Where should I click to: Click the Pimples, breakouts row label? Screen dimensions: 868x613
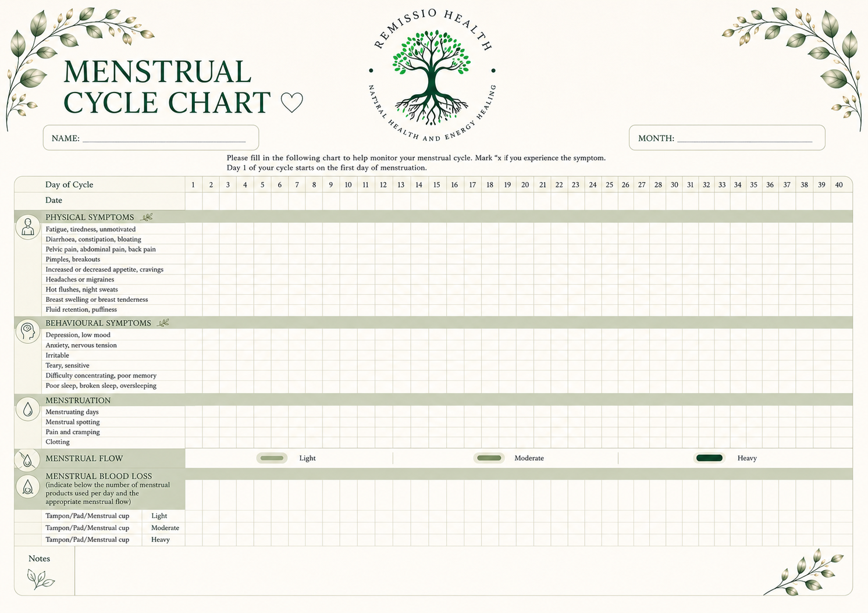pyautogui.click(x=73, y=259)
